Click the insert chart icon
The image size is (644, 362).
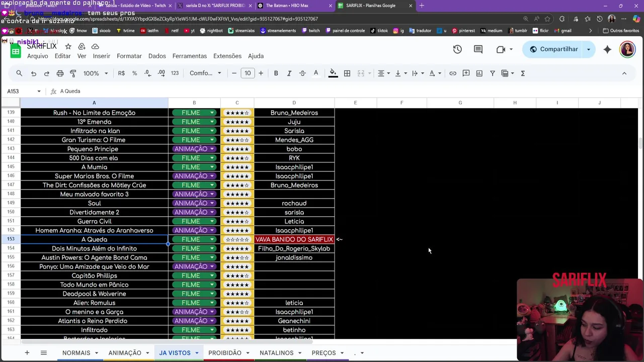(x=479, y=73)
